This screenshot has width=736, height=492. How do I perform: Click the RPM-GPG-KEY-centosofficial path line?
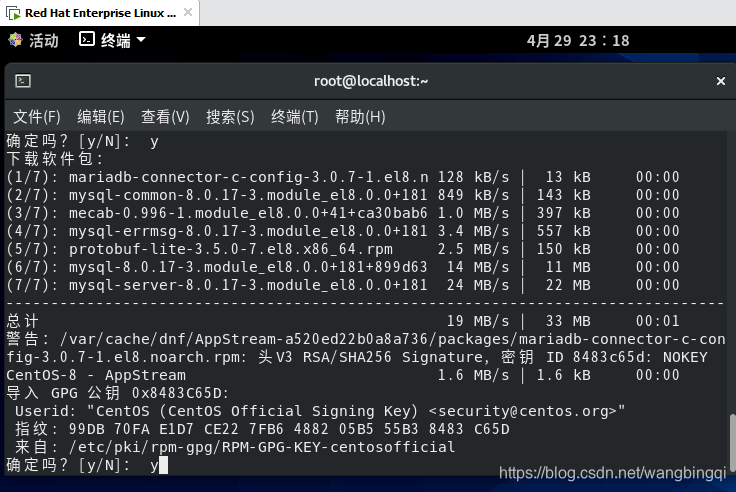(x=235, y=447)
